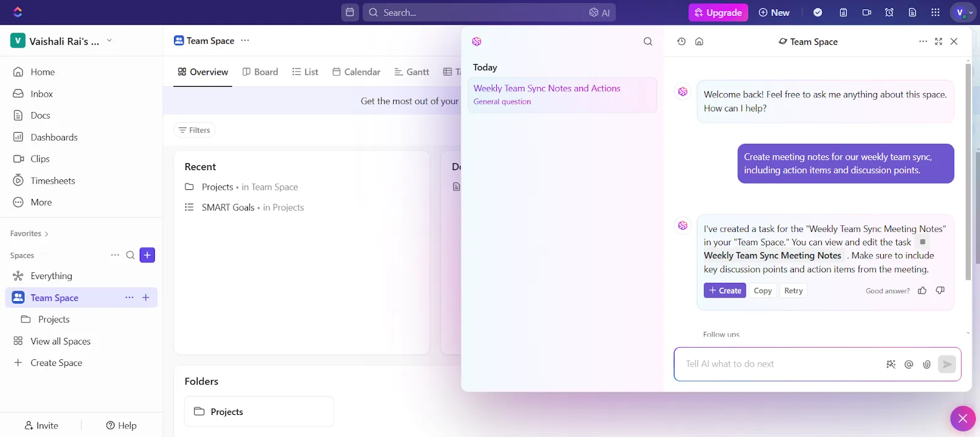
Task: Click the paperclip attach icon in AI input
Action: click(x=927, y=364)
